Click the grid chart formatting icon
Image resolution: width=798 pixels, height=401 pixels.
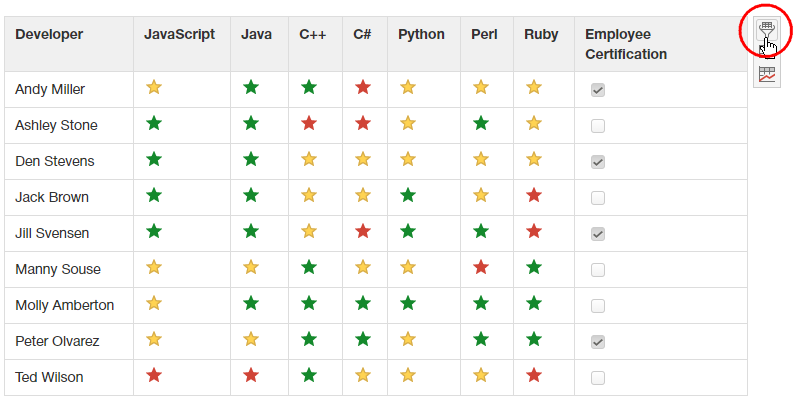point(766,74)
